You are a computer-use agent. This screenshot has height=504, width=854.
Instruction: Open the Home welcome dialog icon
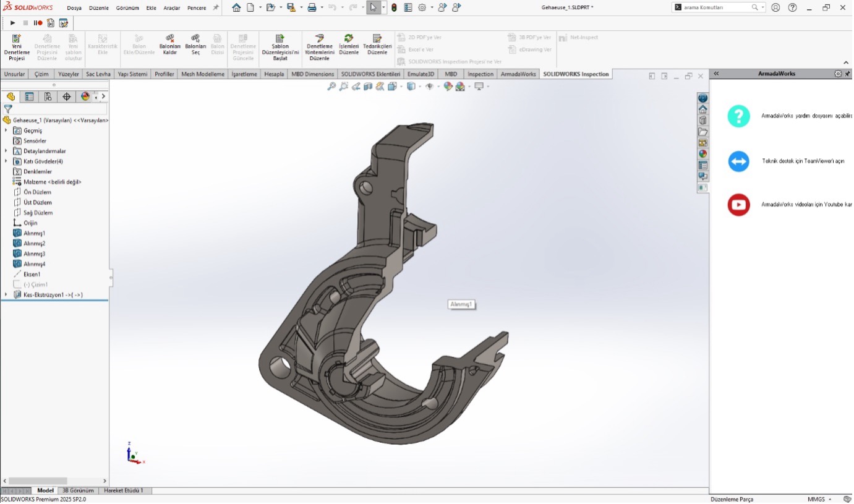click(x=236, y=7)
